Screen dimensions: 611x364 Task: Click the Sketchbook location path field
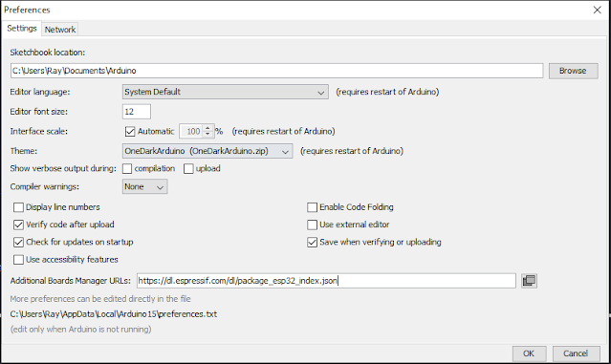pos(276,71)
